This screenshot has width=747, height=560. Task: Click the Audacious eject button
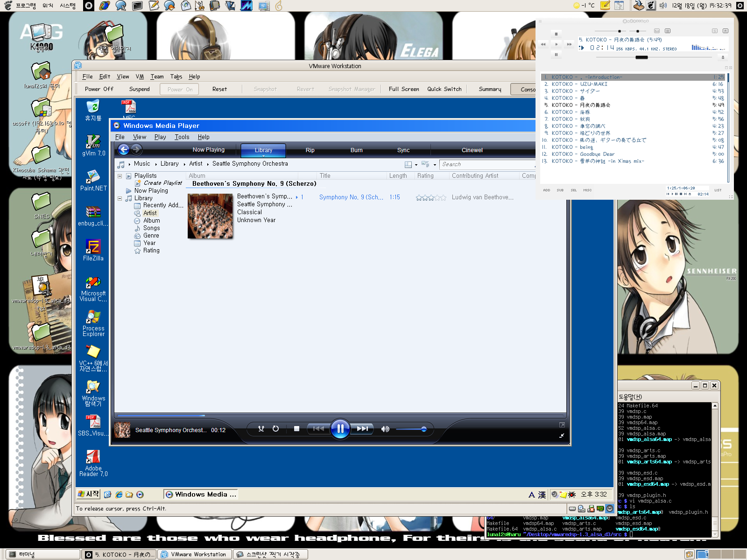tap(723, 57)
